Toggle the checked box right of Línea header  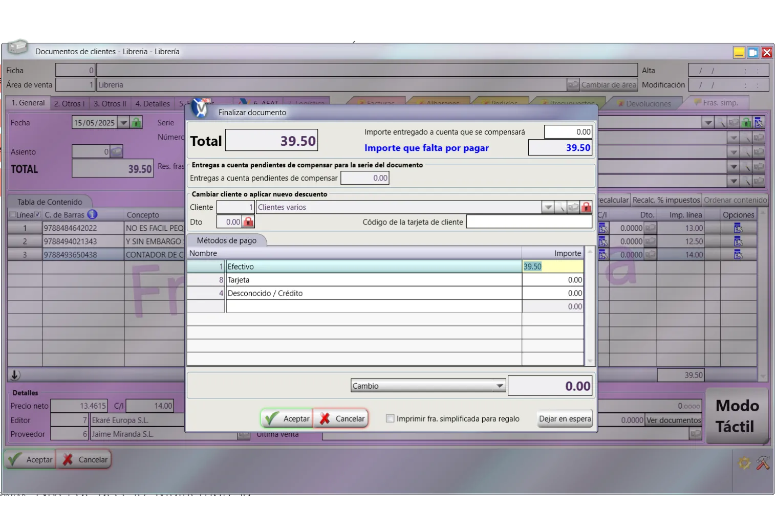point(37,214)
